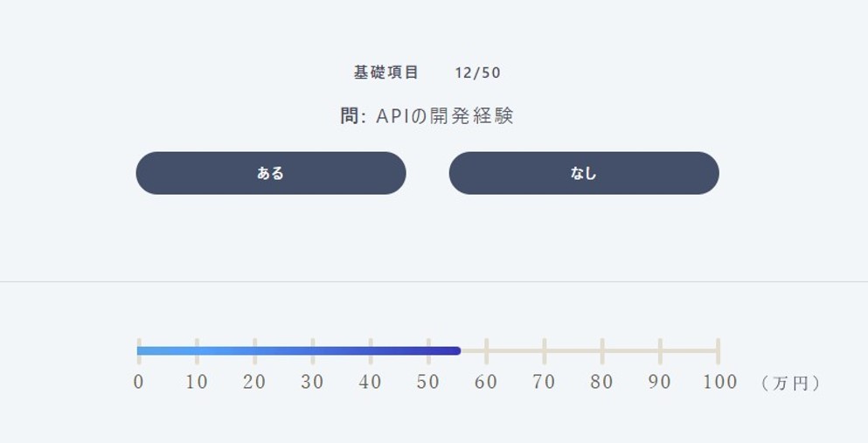Click the 40 tick mark on the scale
Screen dimensions: 868x443
[x=371, y=351]
